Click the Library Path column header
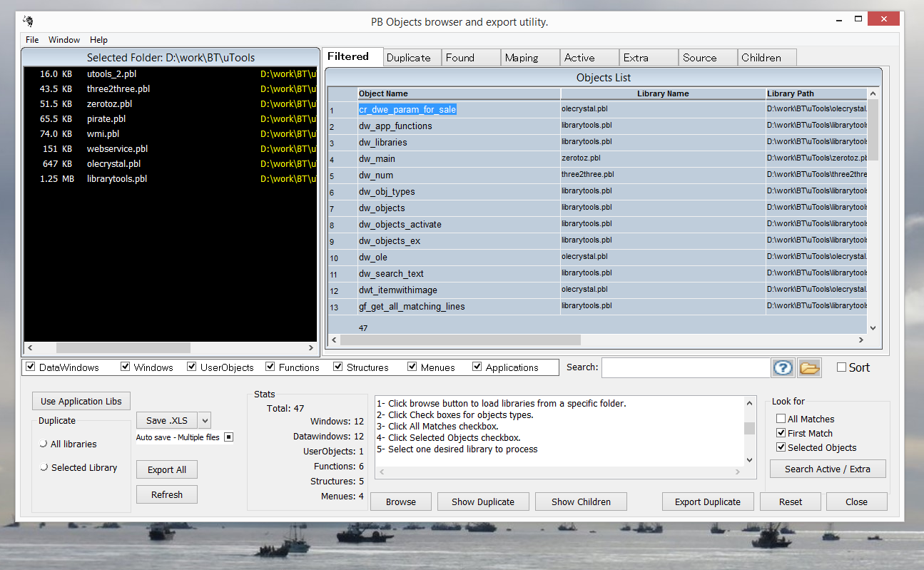 point(816,93)
